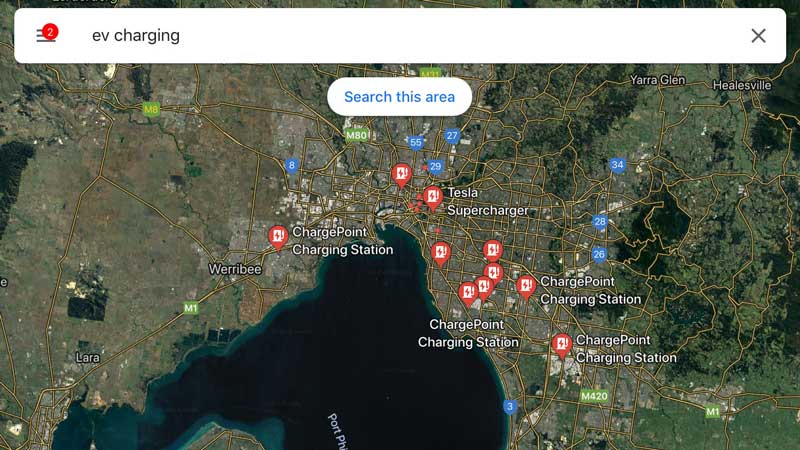This screenshot has width=800, height=450.
Task: Click the 'Lara' place label
Action: (x=88, y=357)
